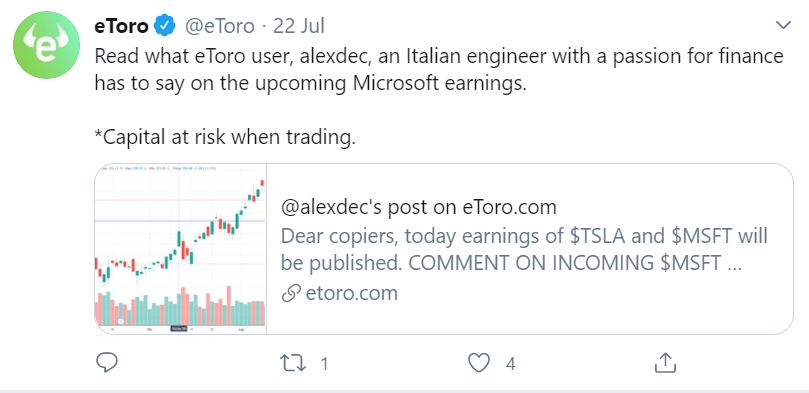Click the "Capital at risk when trading" line

[x=225, y=137]
